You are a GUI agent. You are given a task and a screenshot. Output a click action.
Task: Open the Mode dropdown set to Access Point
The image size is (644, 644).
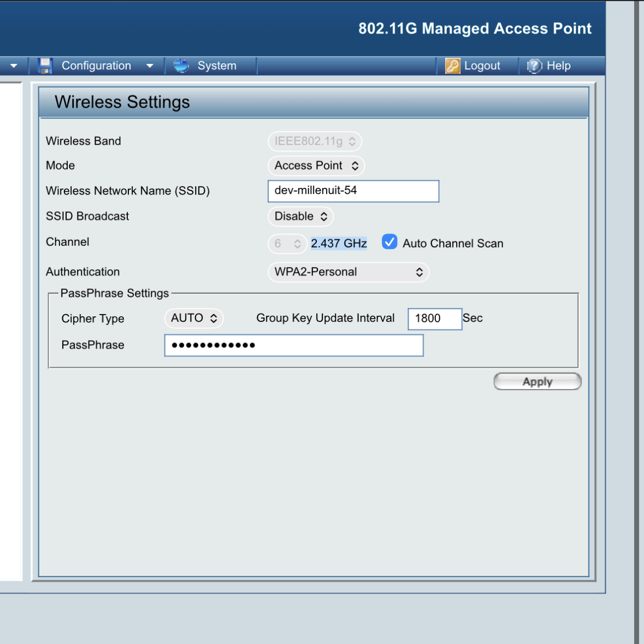[316, 166]
